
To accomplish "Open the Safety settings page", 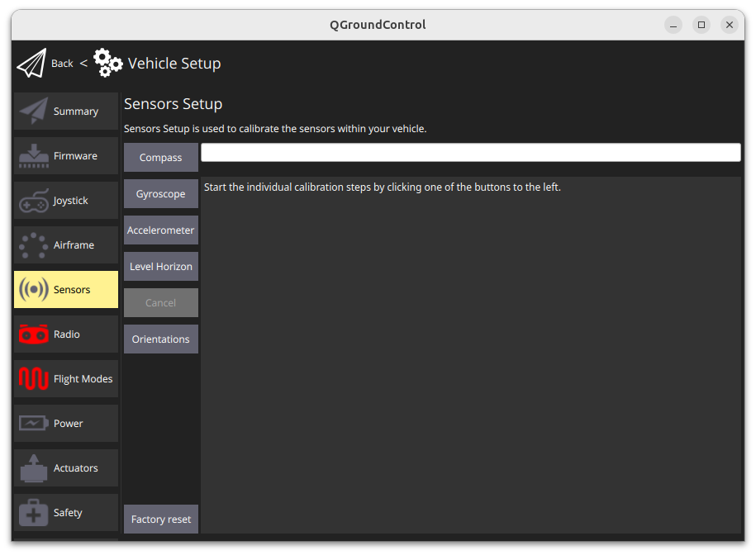I will 66,513.
